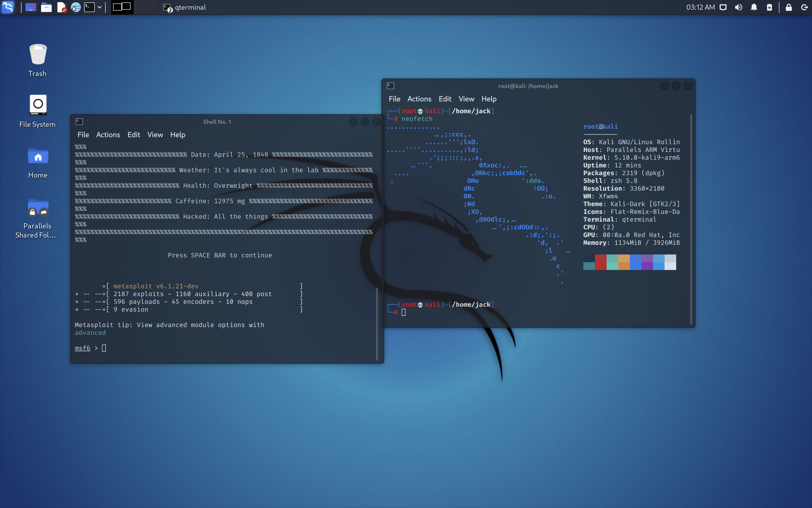Click the 'neofetch' command text
The image size is (812, 508).
tap(417, 119)
